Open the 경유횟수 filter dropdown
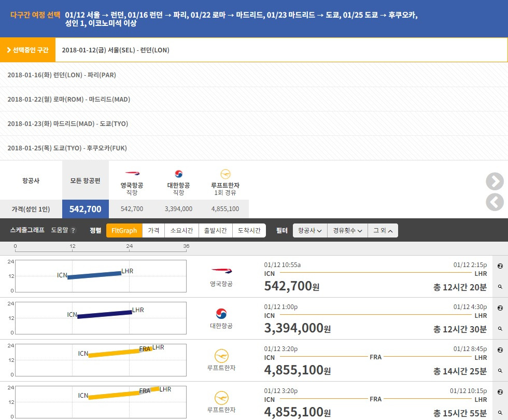Viewport: 508px width, 420px height. pos(347,230)
